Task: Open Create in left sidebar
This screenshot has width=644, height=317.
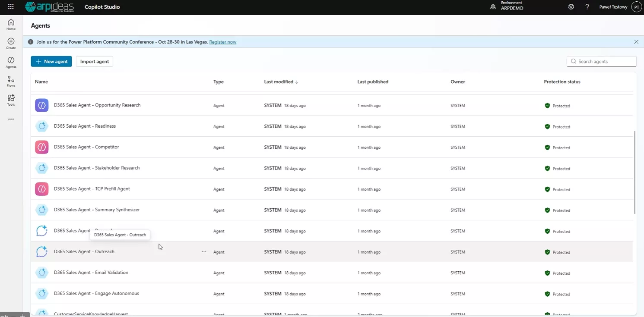Action: click(11, 44)
